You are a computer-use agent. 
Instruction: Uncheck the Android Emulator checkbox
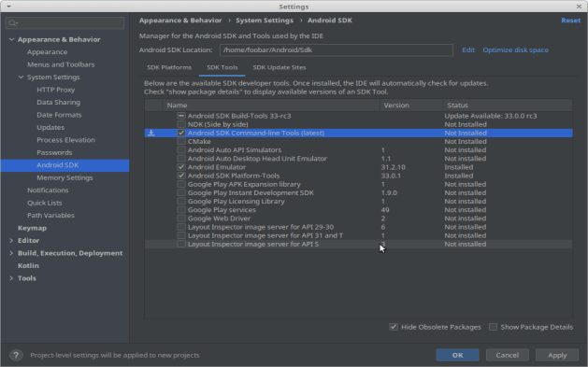(x=181, y=167)
